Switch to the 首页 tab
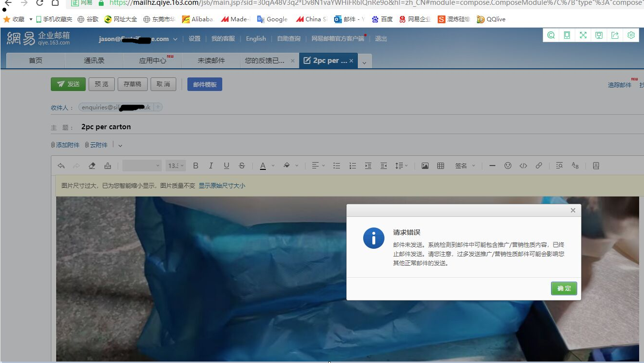The image size is (644, 363). click(35, 60)
